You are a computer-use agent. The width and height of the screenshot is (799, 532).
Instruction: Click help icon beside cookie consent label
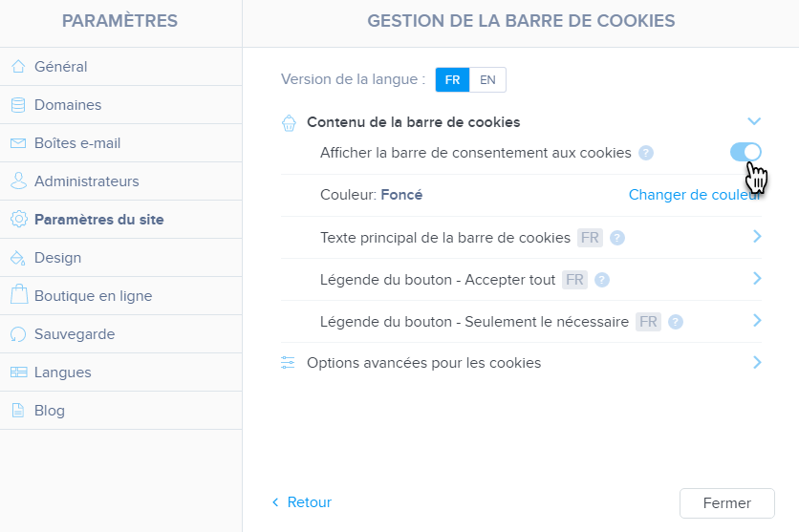[x=646, y=153]
